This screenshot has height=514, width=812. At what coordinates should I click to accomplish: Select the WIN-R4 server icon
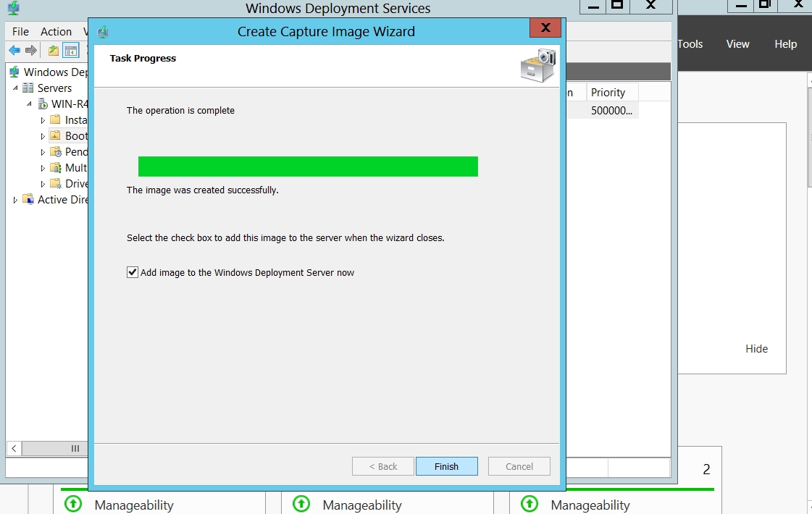pyautogui.click(x=43, y=104)
